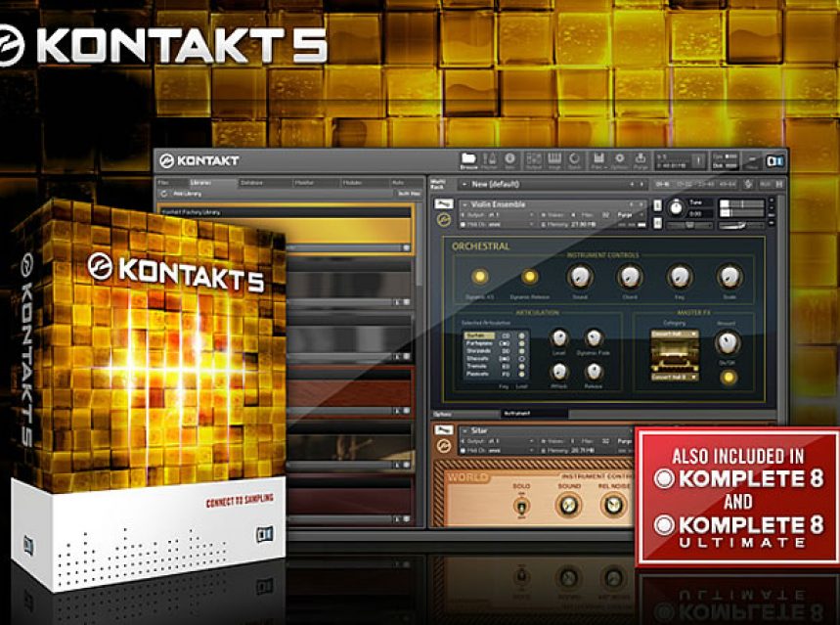The width and height of the screenshot is (840, 625).
Task: Select rack page 49-64
Action: (x=727, y=185)
